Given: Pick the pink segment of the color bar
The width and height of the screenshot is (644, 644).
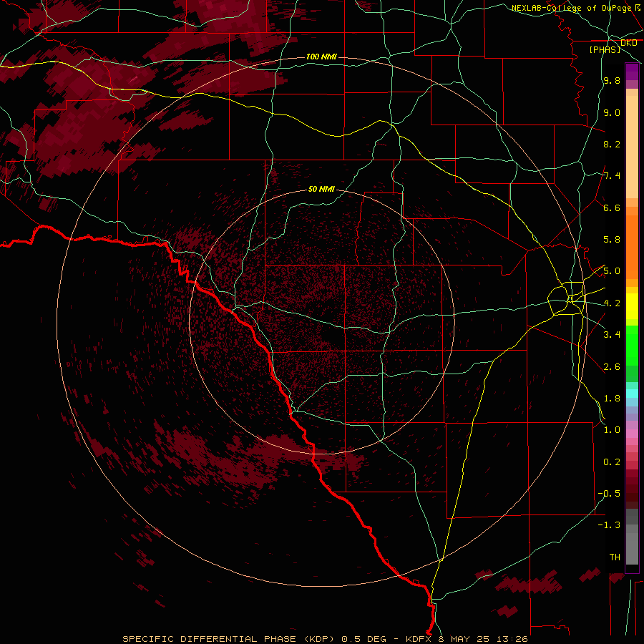Looking at the screenshot, I should click(632, 434).
